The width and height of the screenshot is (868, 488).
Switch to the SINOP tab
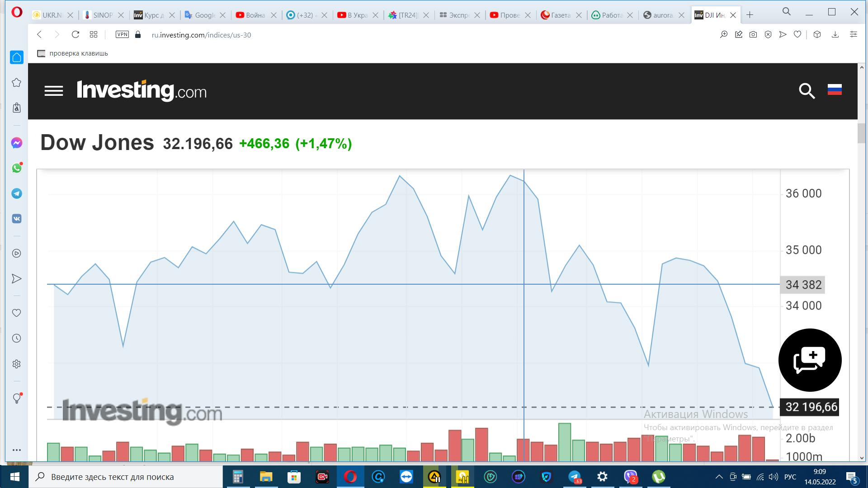pyautogui.click(x=104, y=15)
